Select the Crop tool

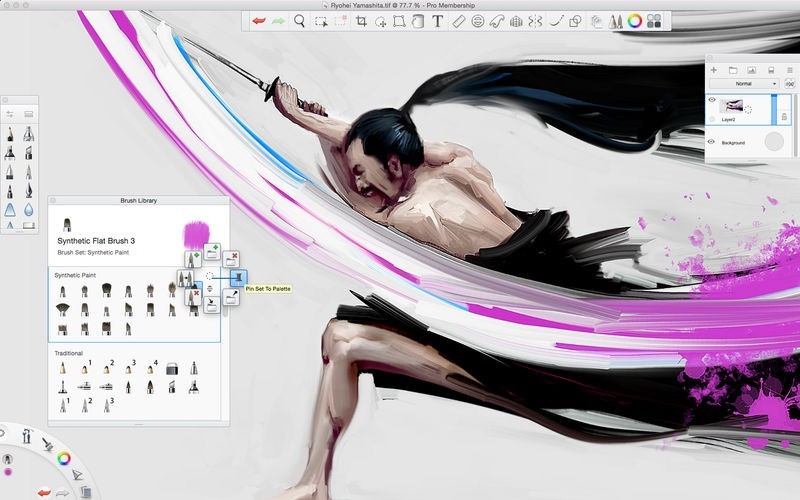pos(361,20)
